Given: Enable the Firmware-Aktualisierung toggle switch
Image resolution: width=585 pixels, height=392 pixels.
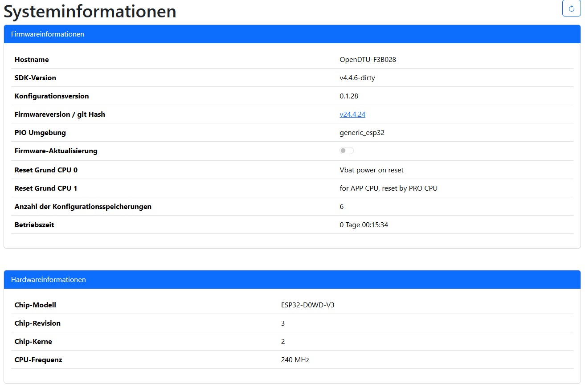Looking at the screenshot, I should (347, 151).
